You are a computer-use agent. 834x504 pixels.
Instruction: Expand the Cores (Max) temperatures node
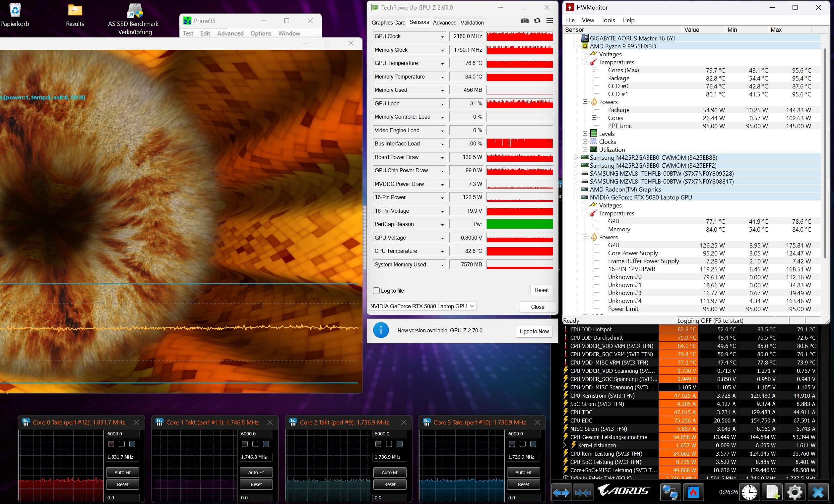click(594, 70)
